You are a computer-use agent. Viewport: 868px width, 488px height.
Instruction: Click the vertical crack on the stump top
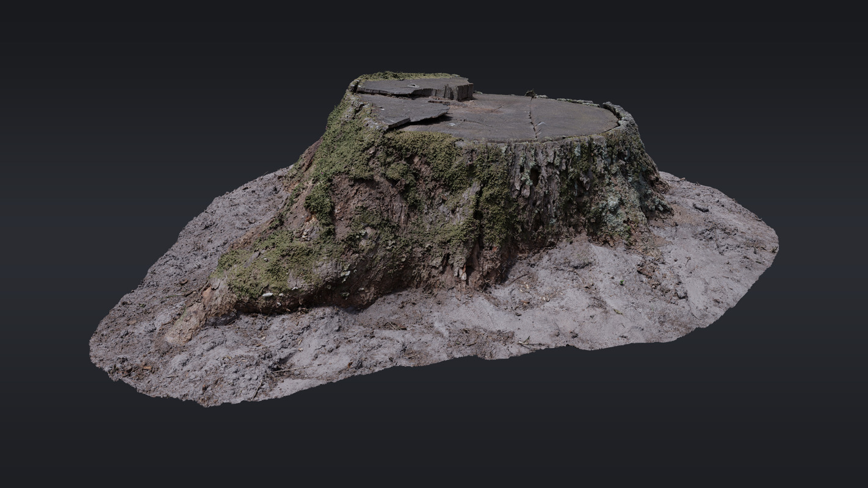(x=535, y=119)
